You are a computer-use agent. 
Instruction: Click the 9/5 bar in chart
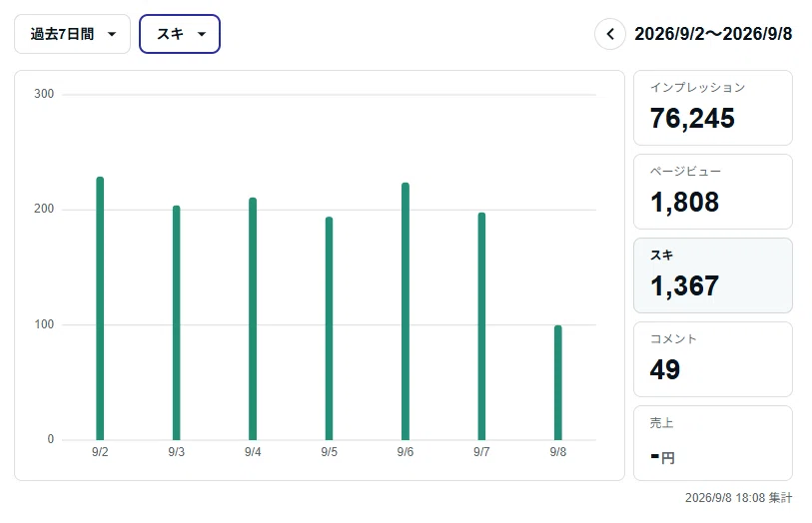[x=329, y=328]
